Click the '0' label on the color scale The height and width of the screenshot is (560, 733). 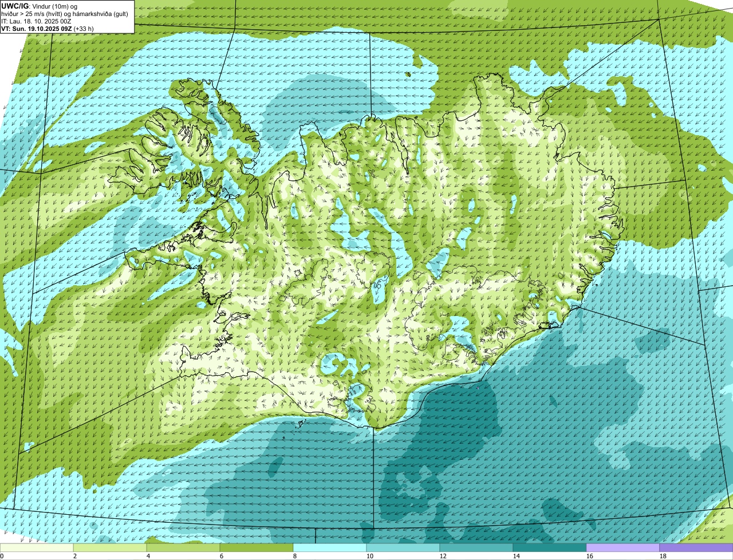tap(2, 556)
